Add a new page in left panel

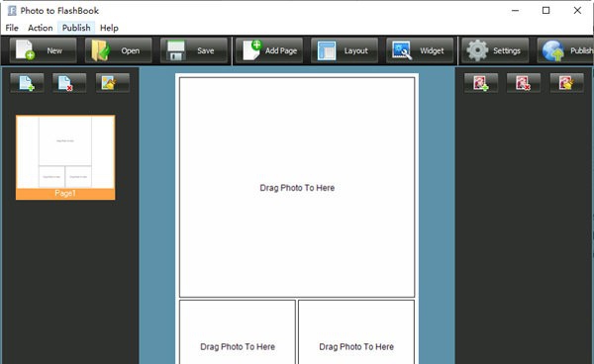pos(27,83)
